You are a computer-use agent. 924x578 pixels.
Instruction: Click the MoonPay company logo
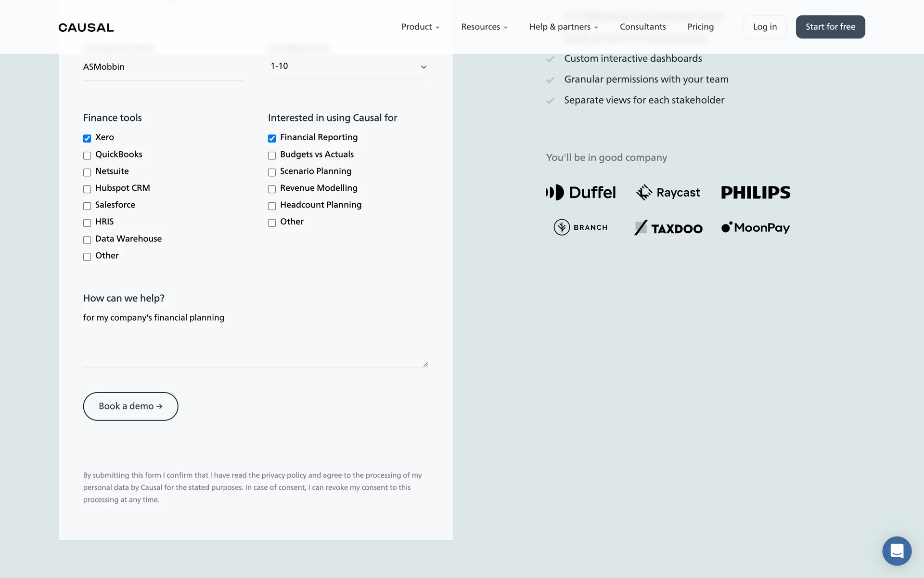tap(755, 227)
